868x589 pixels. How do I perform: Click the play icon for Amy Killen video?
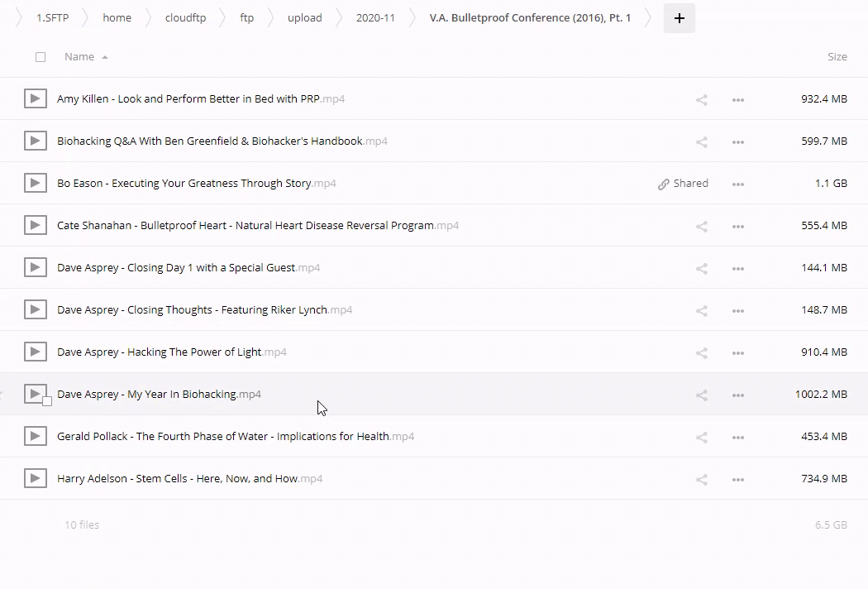[x=35, y=99]
